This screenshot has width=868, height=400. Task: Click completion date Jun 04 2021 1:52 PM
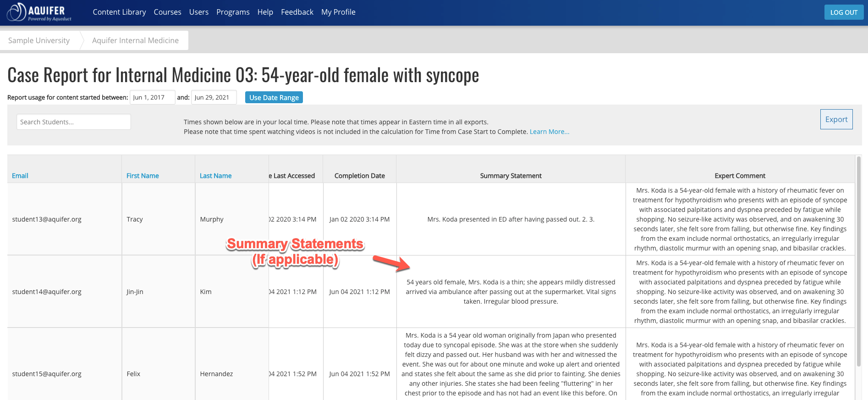pyautogui.click(x=360, y=374)
